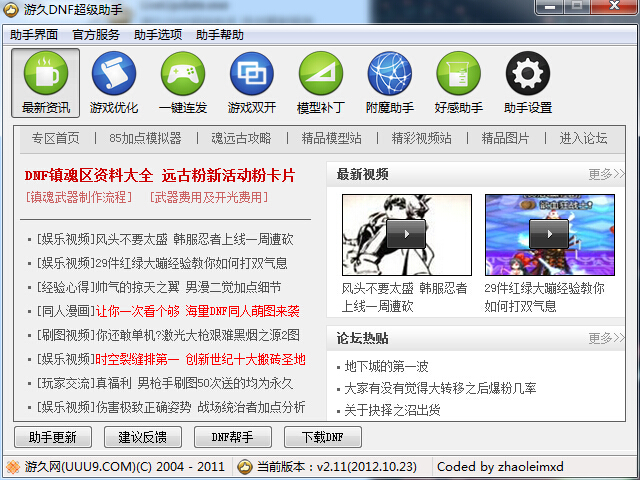The width and height of the screenshot is (640, 480).
Task: Go to the 专区首页 tab
Action: pos(56,138)
